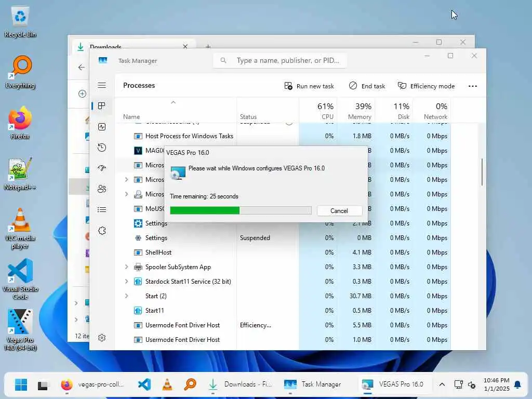Viewport: 532px width, 399px height.
Task: Open VLC media player desktop shortcut
Action: coord(20,228)
